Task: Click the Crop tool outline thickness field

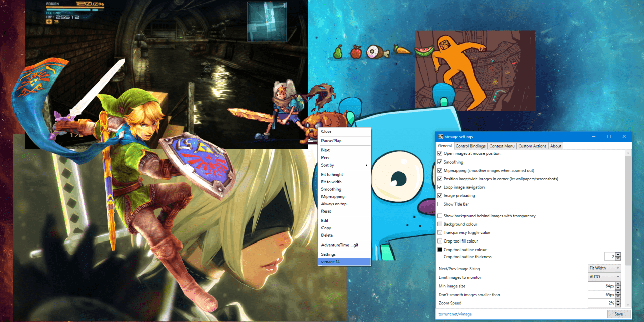Action: point(610,257)
